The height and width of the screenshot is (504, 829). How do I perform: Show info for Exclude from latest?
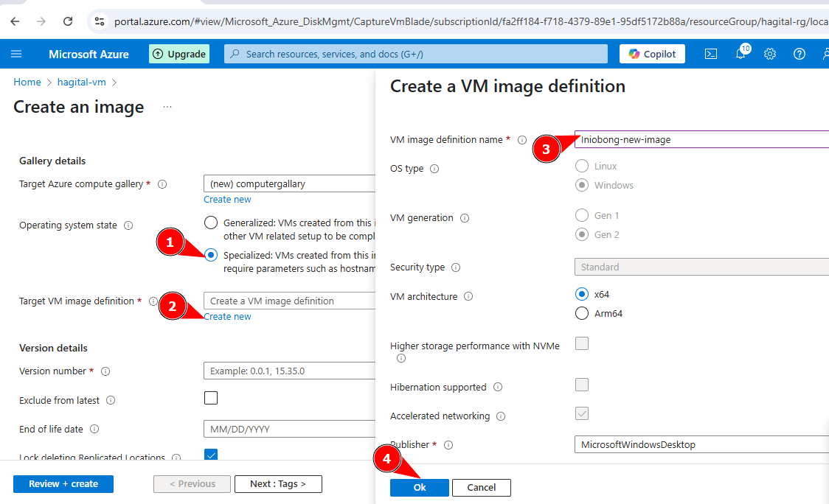tap(111, 400)
